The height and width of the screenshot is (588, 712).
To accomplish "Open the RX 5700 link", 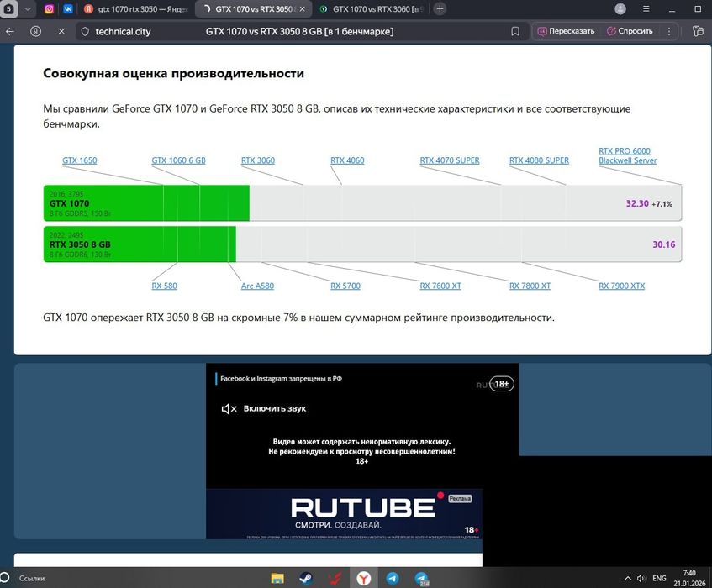I will click(x=345, y=286).
